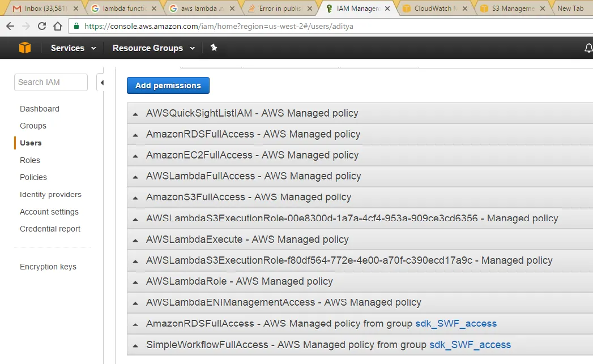Go back with browser back arrow
The image size is (593, 364).
(x=10, y=26)
